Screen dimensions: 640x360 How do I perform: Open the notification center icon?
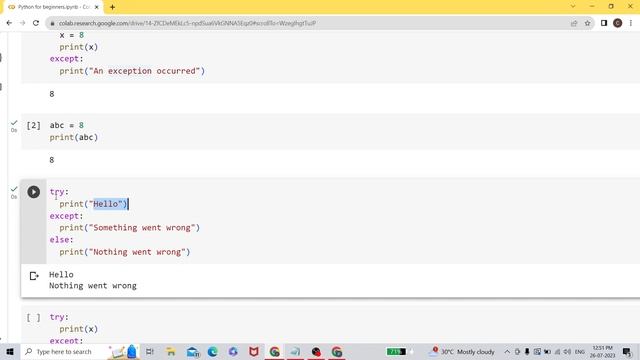pyautogui.click(x=627, y=351)
